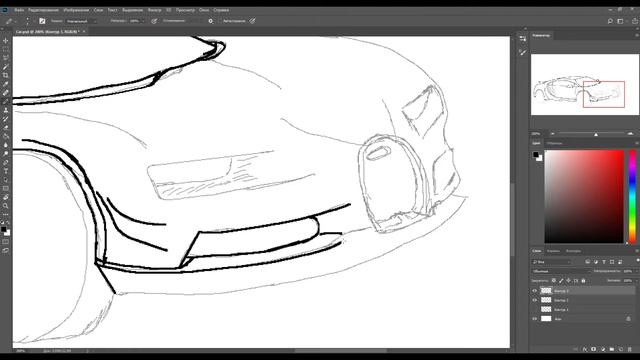Viewport: 640px width, 360px height.
Task: Click zoom out icon in Navigator
Action: point(553,133)
